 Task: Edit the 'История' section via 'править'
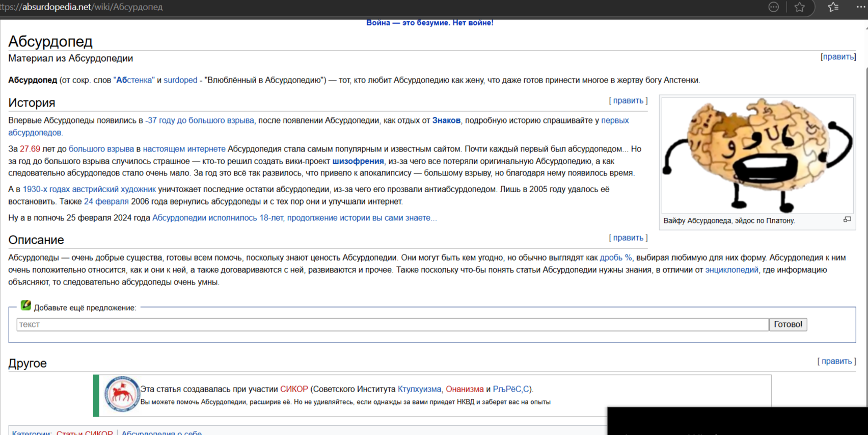(x=628, y=100)
